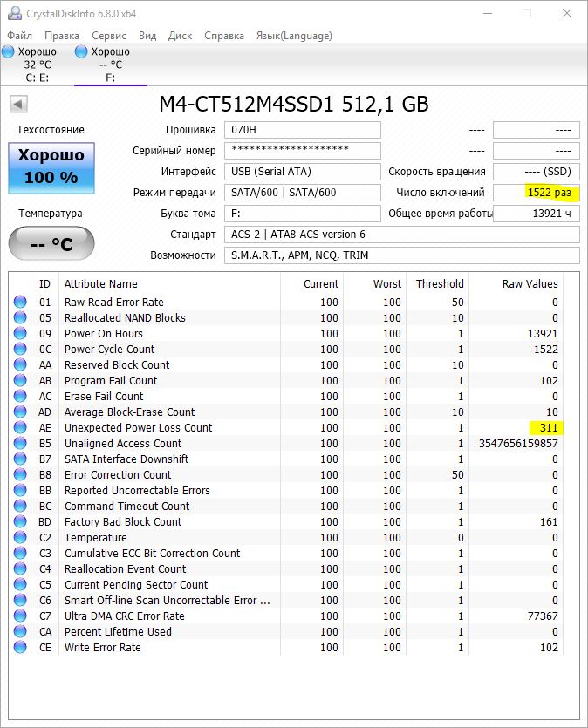Click the status circle for Factory Bad Block Count

20,521
